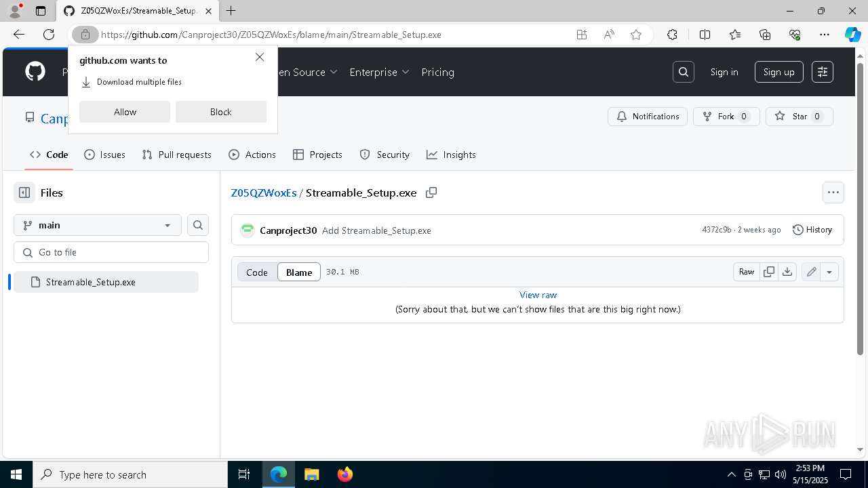Show hidden system tray icons
The image size is (868, 488).
pyautogui.click(x=731, y=474)
